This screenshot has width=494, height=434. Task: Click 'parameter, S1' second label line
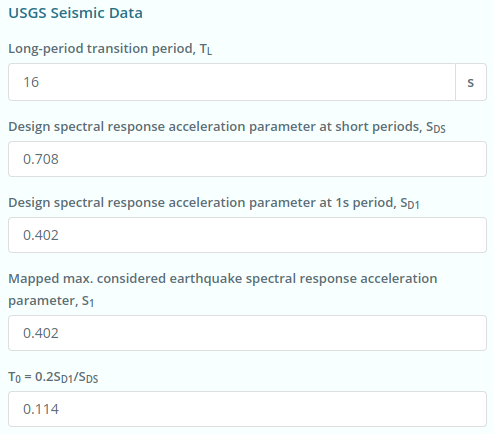[x=51, y=301]
